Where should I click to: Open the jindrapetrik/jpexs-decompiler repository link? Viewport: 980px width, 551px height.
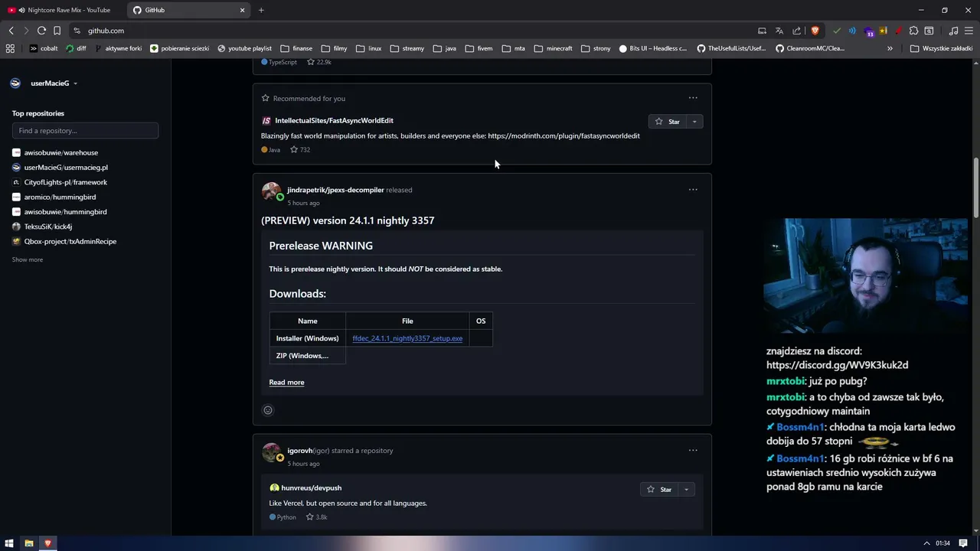[x=335, y=190]
